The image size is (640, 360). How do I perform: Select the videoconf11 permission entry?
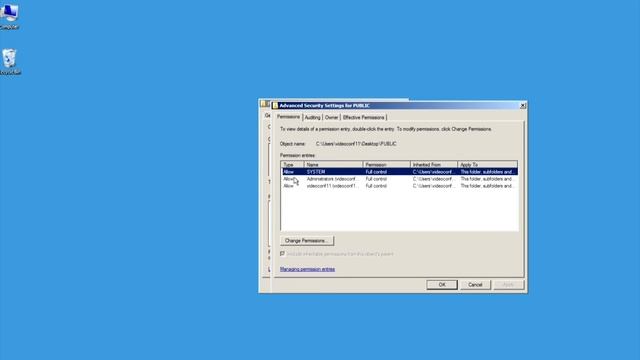[400, 186]
